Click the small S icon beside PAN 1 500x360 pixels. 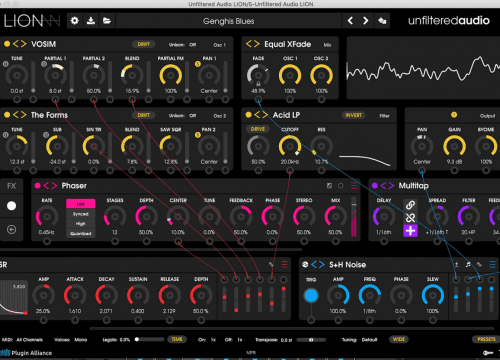[198, 64]
